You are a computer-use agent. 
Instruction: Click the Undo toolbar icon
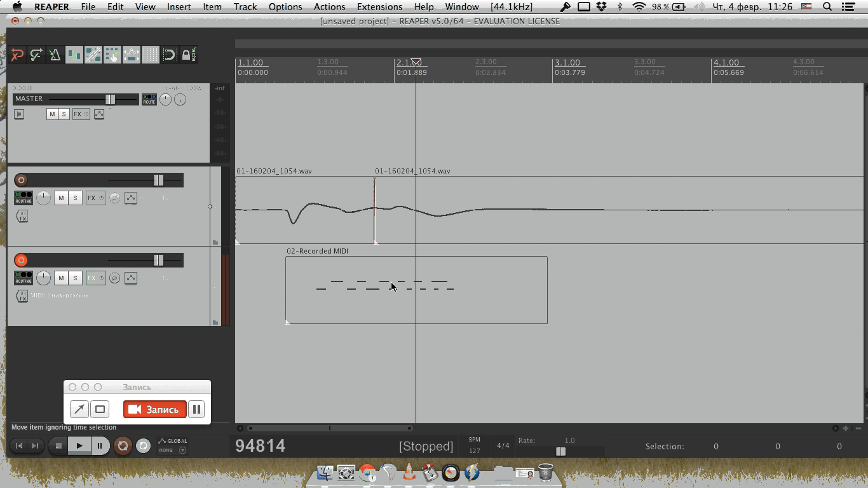click(x=17, y=55)
